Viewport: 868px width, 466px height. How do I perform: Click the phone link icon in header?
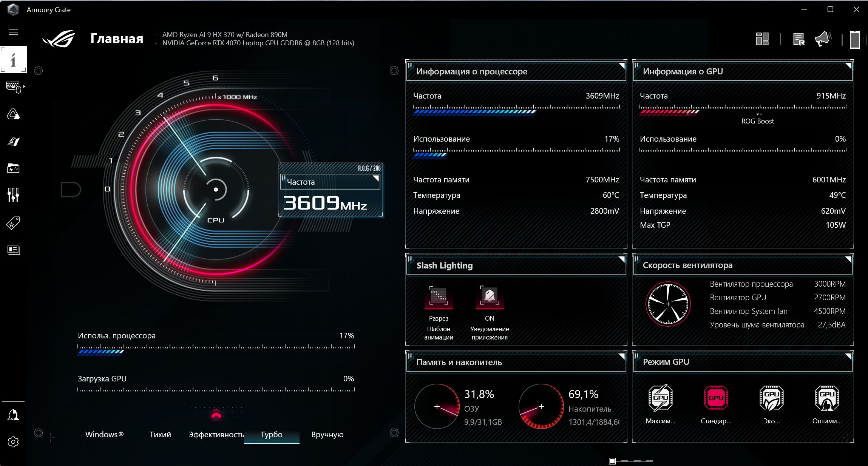(x=855, y=40)
